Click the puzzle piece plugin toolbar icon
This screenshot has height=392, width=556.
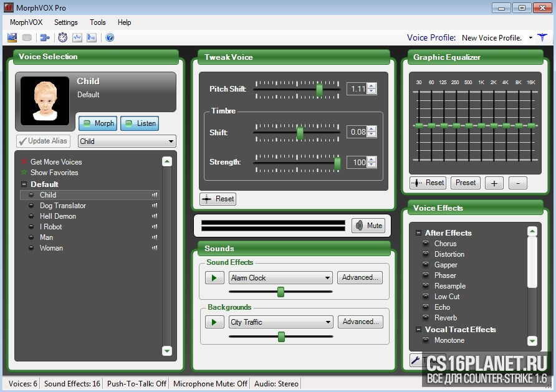45,37
